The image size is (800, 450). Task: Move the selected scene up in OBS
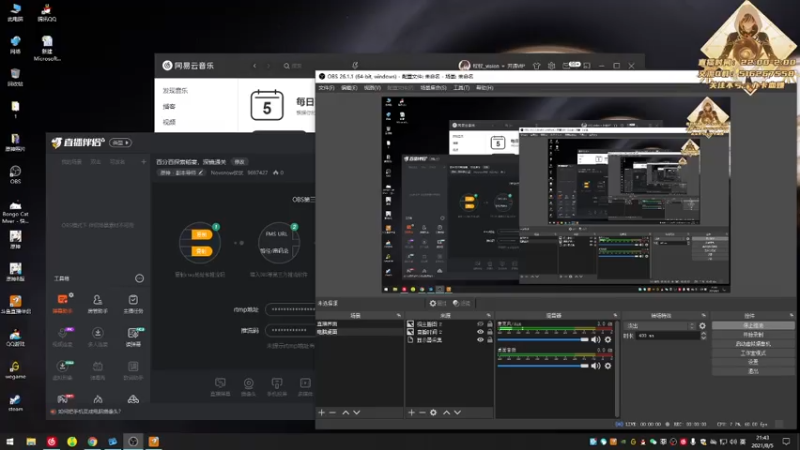[x=345, y=412]
